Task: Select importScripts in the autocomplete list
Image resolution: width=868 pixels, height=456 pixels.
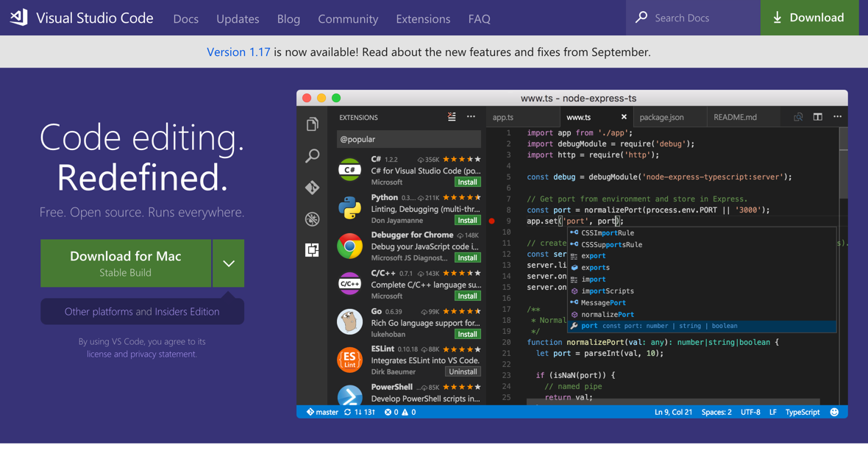Action: [701, 291]
